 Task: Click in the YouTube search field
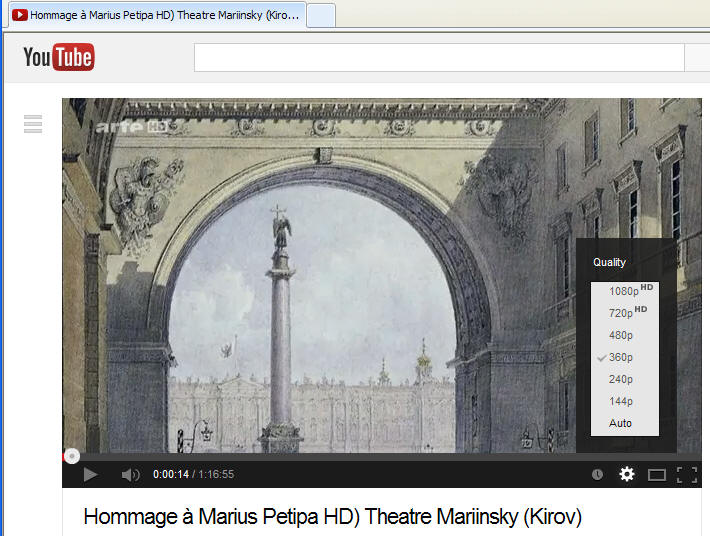point(438,58)
